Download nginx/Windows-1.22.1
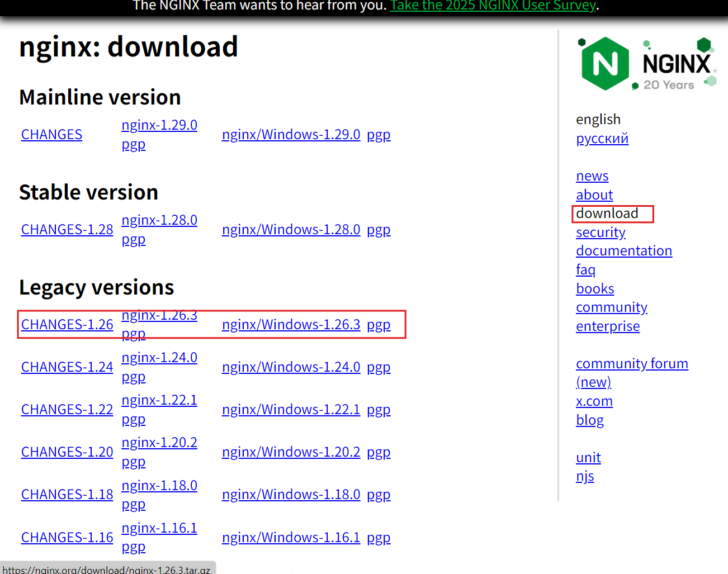728x574 pixels. click(291, 410)
